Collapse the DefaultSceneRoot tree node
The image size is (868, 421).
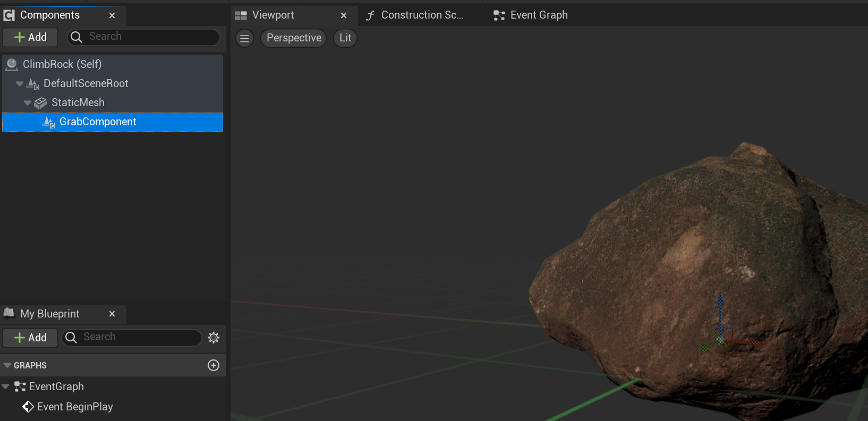[x=20, y=84]
